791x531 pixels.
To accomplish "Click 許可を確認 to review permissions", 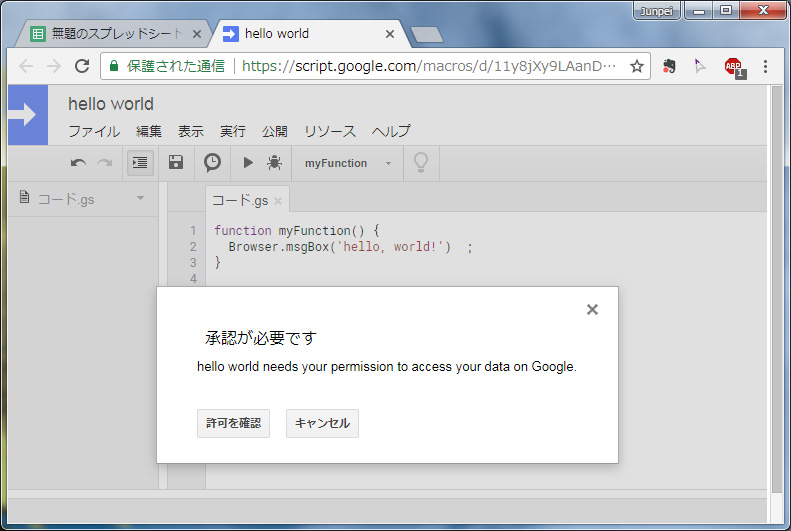I will click(x=234, y=423).
